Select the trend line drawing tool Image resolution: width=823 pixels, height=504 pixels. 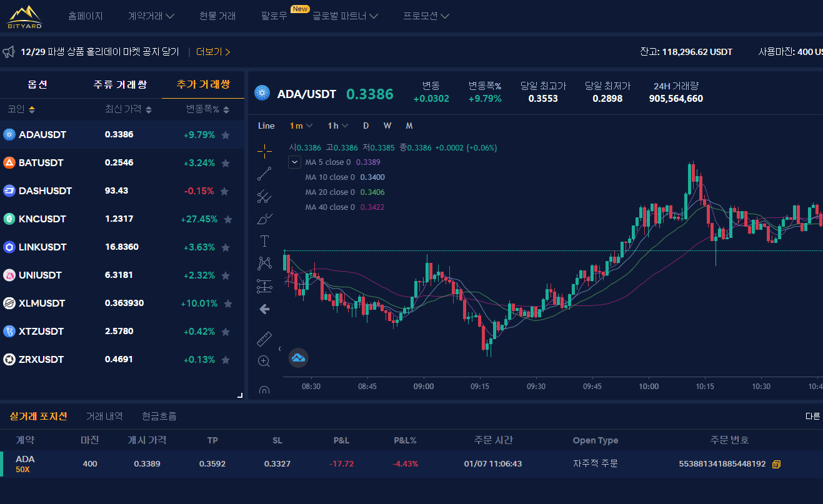[x=264, y=174]
